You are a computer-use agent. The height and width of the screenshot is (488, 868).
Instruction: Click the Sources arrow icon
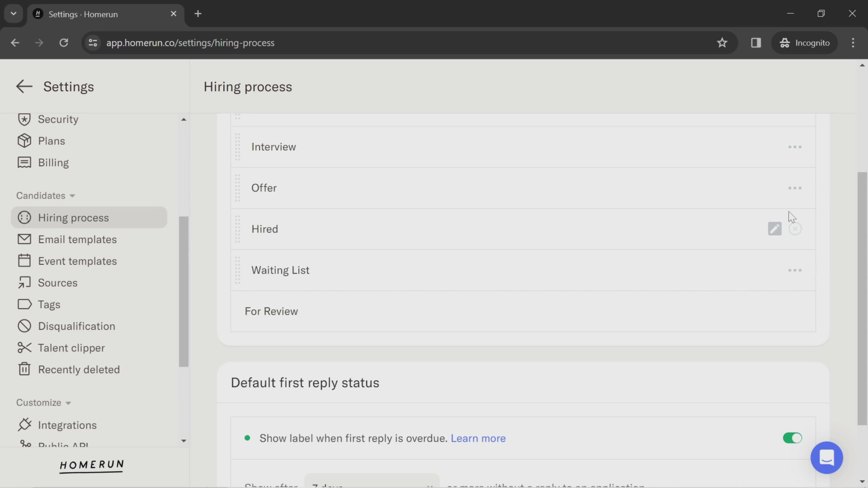24,283
